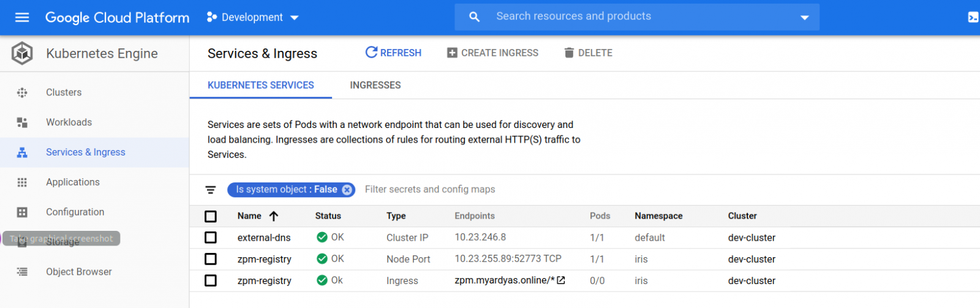Switch to the INGRESSES tab
The height and width of the screenshot is (308, 980).
pos(375,85)
